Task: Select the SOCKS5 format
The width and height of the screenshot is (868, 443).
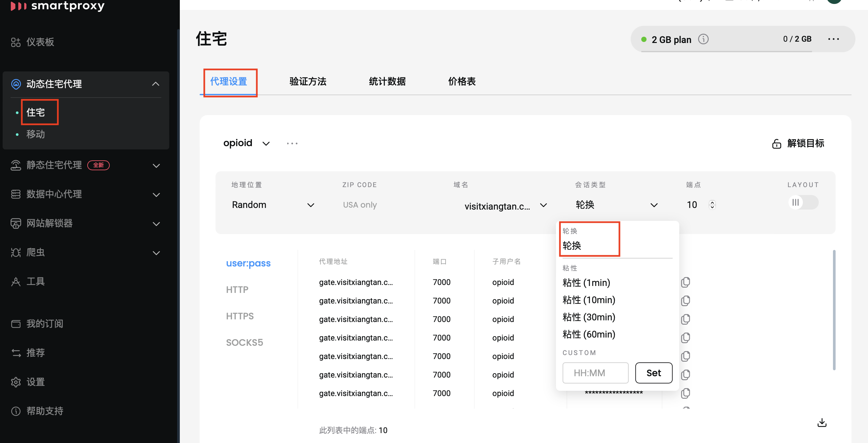Action: click(x=244, y=342)
